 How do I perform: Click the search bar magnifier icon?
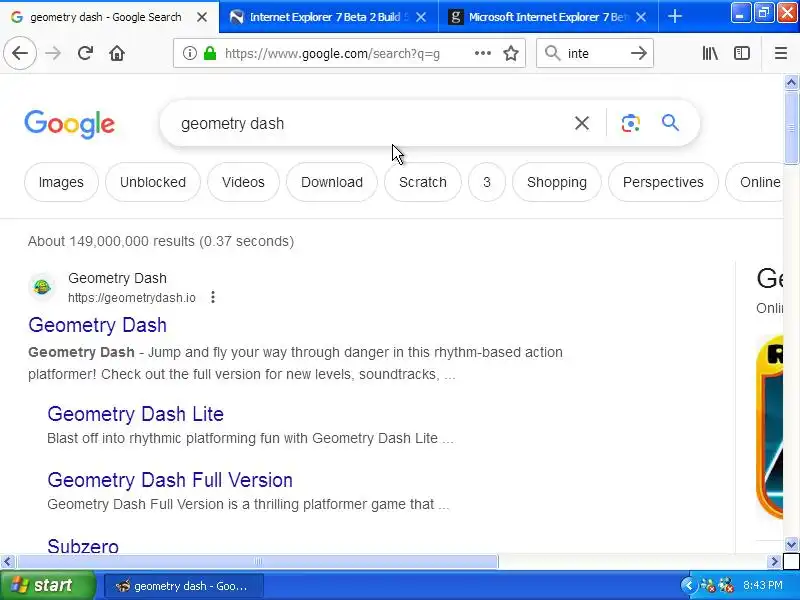tap(552, 53)
